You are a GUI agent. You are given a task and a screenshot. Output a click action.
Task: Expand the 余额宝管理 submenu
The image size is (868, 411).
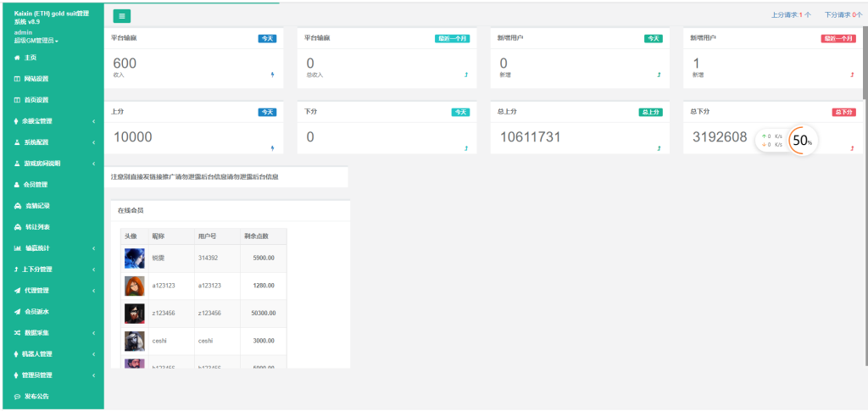(x=93, y=121)
